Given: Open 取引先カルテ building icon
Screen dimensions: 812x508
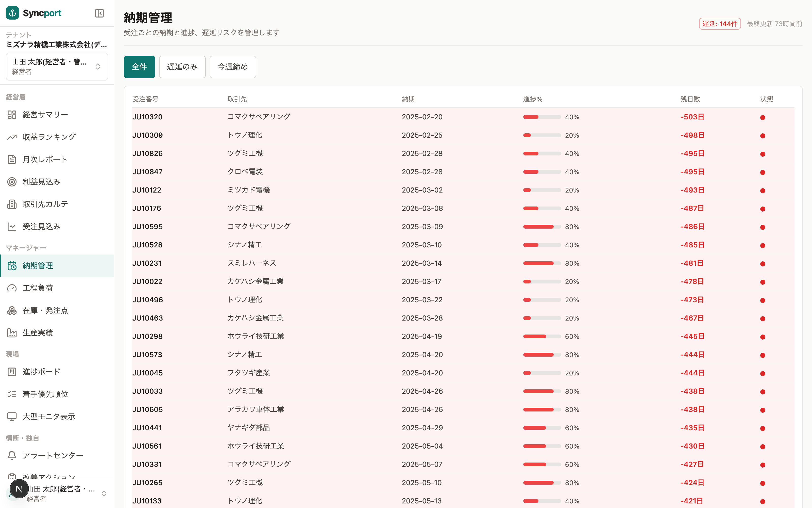Looking at the screenshot, I should 12,204.
